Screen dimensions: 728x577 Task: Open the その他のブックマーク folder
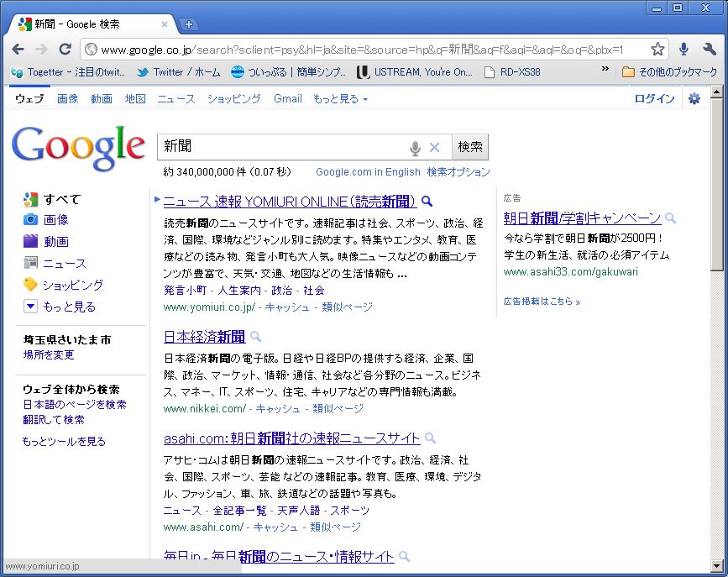pyautogui.click(x=669, y=72)
